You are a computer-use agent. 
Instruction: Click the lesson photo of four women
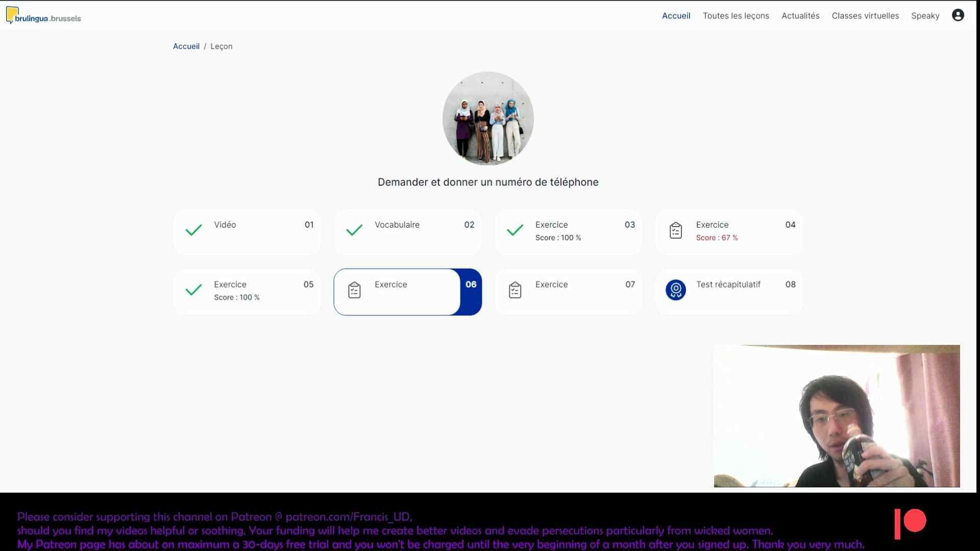[x=488, y=118]
